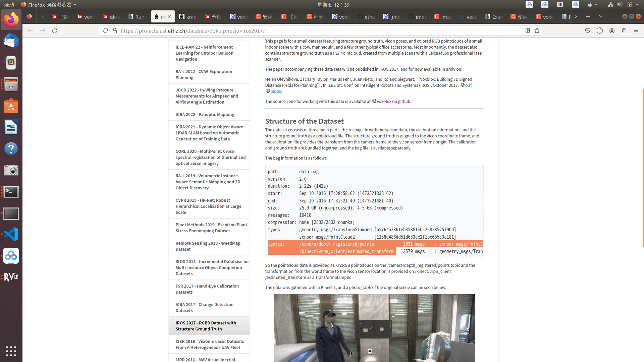
Task: Open Firefox hamburger application menu
Action: (x=636, y=31)
